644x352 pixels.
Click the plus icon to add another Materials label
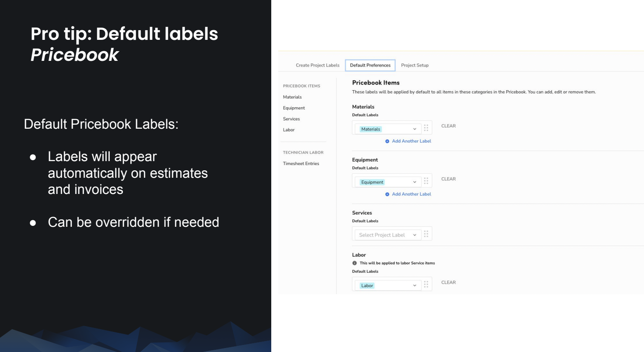point(386,141)
